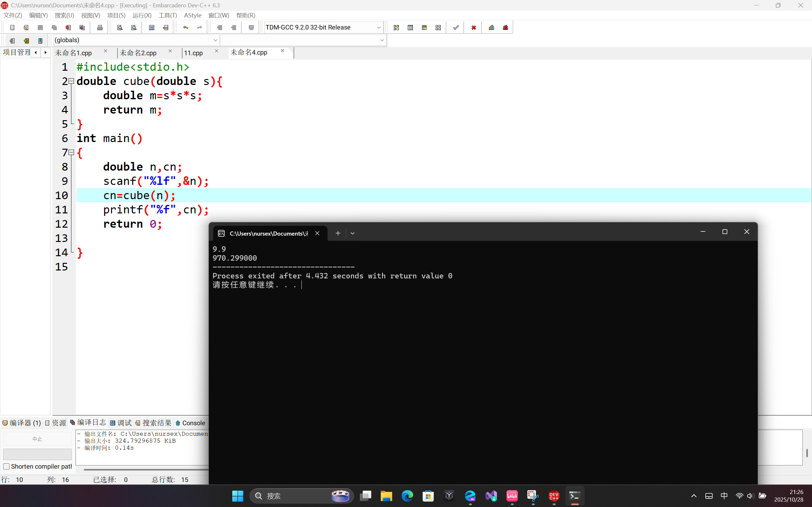Click the Find magnifier toolbar icon
Viewport: 812px width, 507px height.
(120, 28)
